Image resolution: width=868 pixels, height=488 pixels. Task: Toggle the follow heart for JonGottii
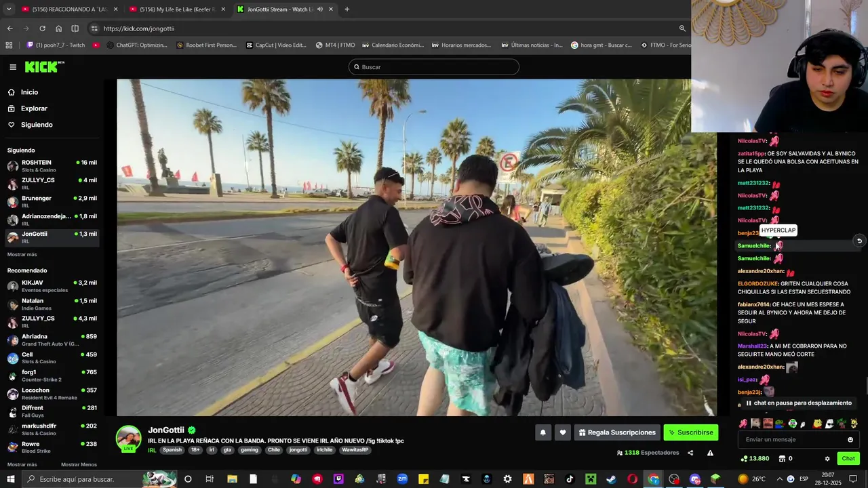[x=562, y=432]
